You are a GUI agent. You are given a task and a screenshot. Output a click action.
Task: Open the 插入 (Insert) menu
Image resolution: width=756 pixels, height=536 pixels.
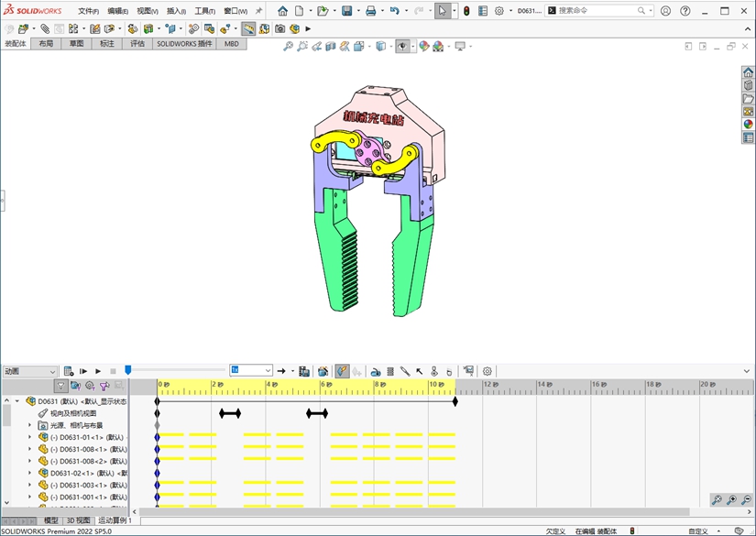[175, 11]
